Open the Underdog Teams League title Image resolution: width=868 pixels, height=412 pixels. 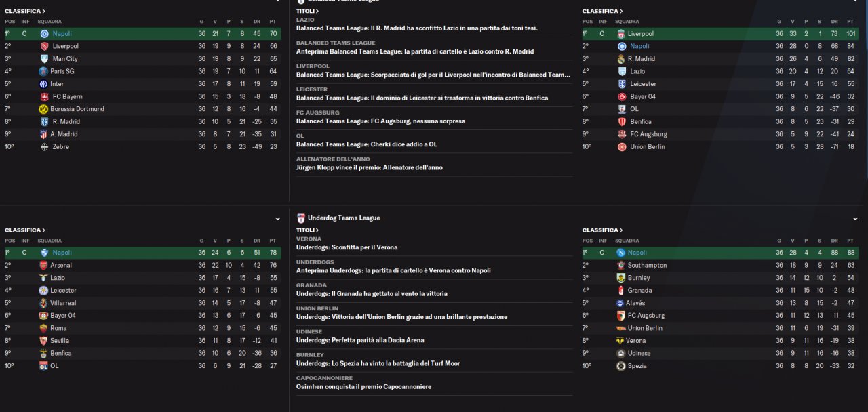click(344, 218)
